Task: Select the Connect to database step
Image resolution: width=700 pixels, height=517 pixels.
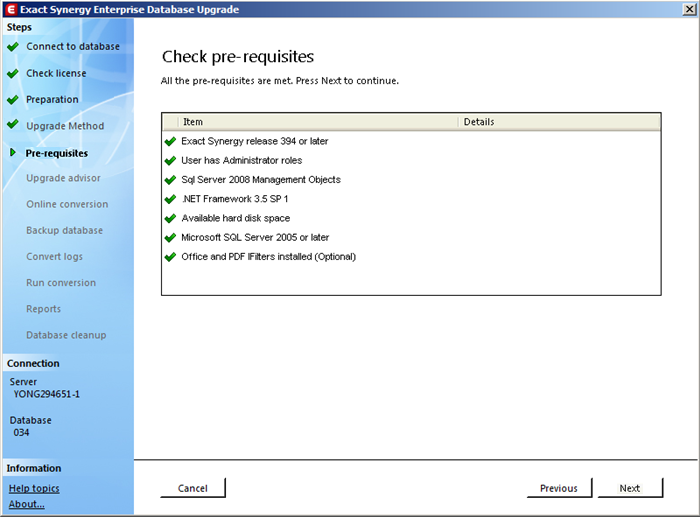Action: [x=73, y=46]
